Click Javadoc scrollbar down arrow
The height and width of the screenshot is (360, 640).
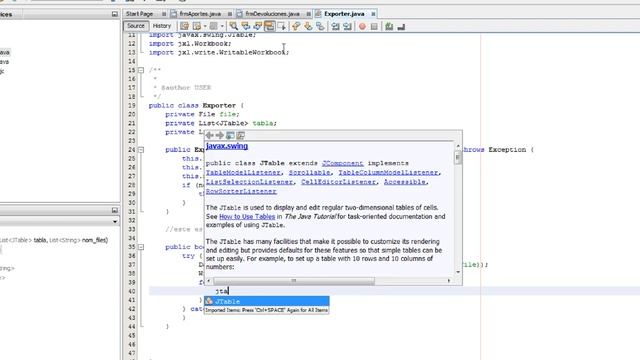click(x=458, y=272)
